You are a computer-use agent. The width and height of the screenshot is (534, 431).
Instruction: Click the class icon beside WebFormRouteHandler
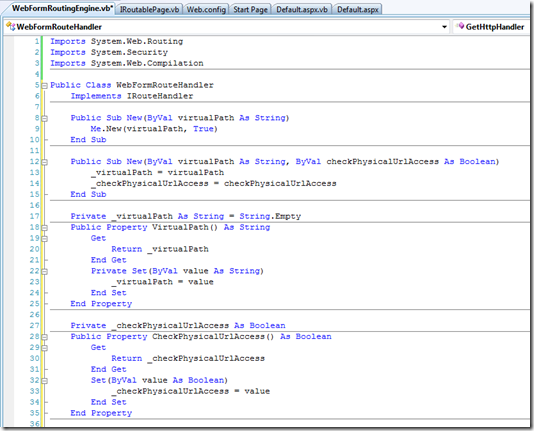(11, 26)
